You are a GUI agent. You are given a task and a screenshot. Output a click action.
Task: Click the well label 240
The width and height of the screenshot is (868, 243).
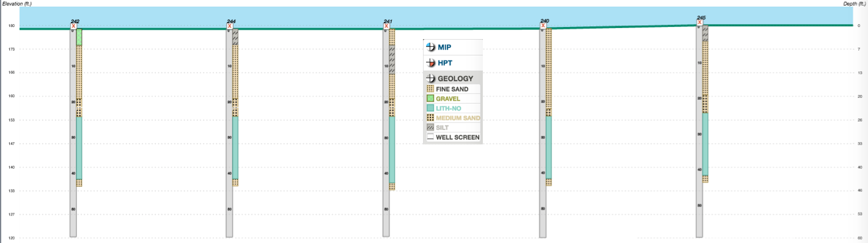point(545,21)
